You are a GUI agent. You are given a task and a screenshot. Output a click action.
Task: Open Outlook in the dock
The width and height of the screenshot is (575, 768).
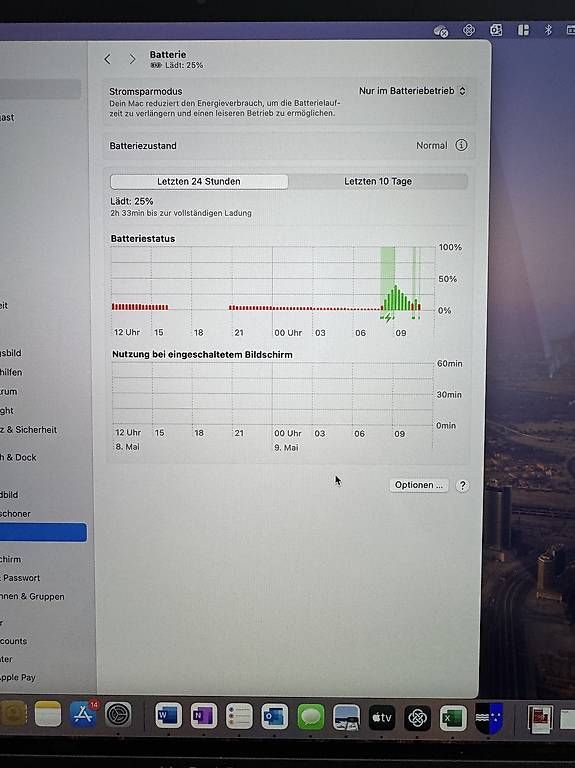274,717
